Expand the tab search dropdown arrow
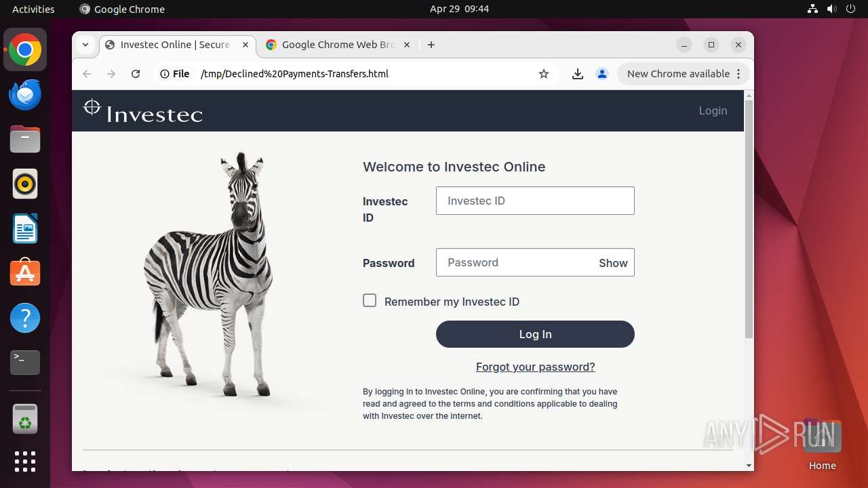This screenshot has width=868, height=488. [x=85, y=45]
